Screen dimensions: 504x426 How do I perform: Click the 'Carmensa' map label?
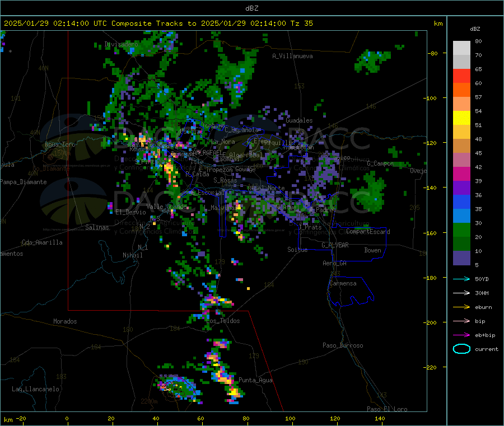343,283
